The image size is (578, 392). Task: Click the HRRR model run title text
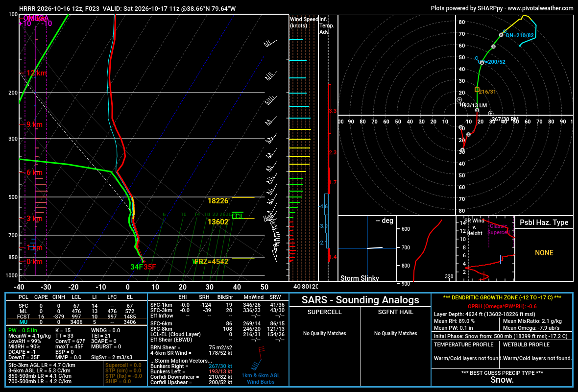(127, 8)
